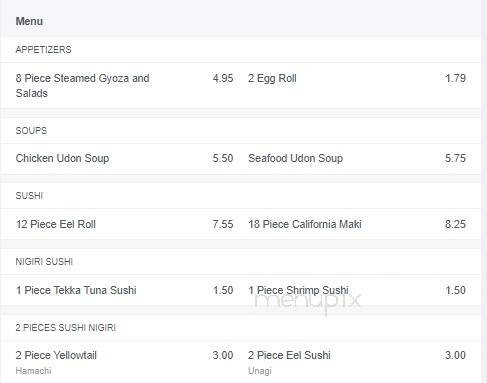487x383 pixels.
Task: Click the Unagi subtitle text
Action: pyautogui.click(x=260, y=371)
